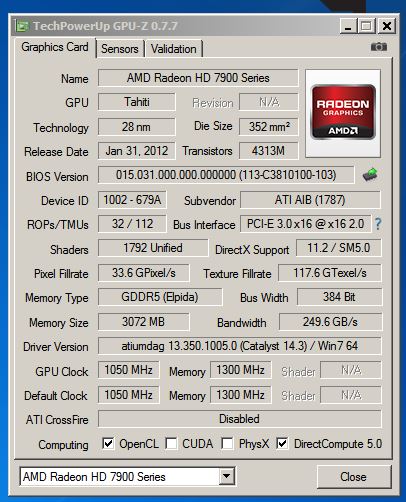Click the Radeon Graphics AMD logo
Image resolution: width=406 pixels, height=502 pixels.
tap(343, 112)
